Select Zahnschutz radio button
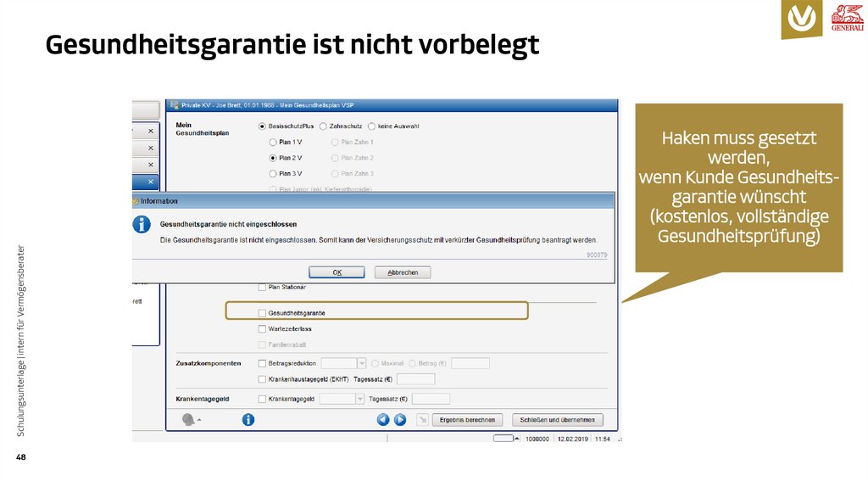This screenshot has width=868, height=487. 323,126
